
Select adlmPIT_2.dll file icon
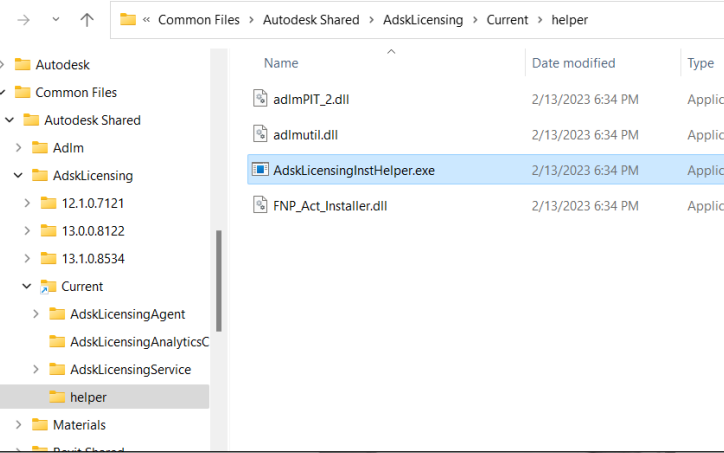(260, 98)
